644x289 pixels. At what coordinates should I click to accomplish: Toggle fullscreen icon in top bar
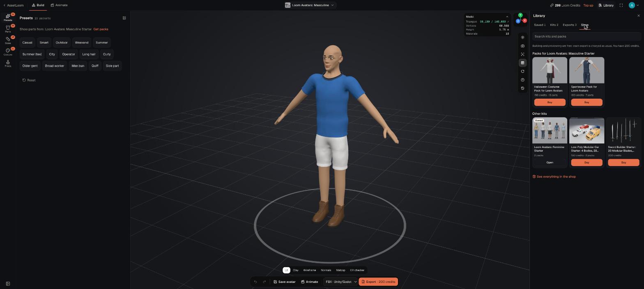point(621,5)
